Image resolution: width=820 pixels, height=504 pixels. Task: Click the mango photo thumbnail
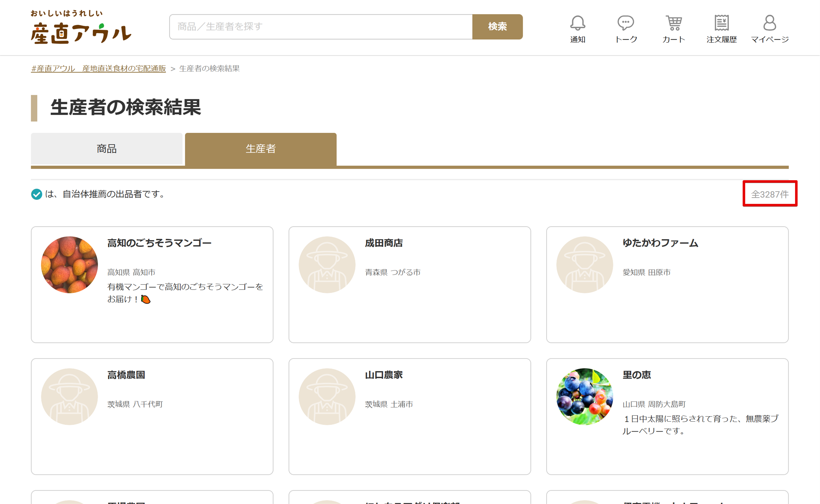click(x=69, y=265)
